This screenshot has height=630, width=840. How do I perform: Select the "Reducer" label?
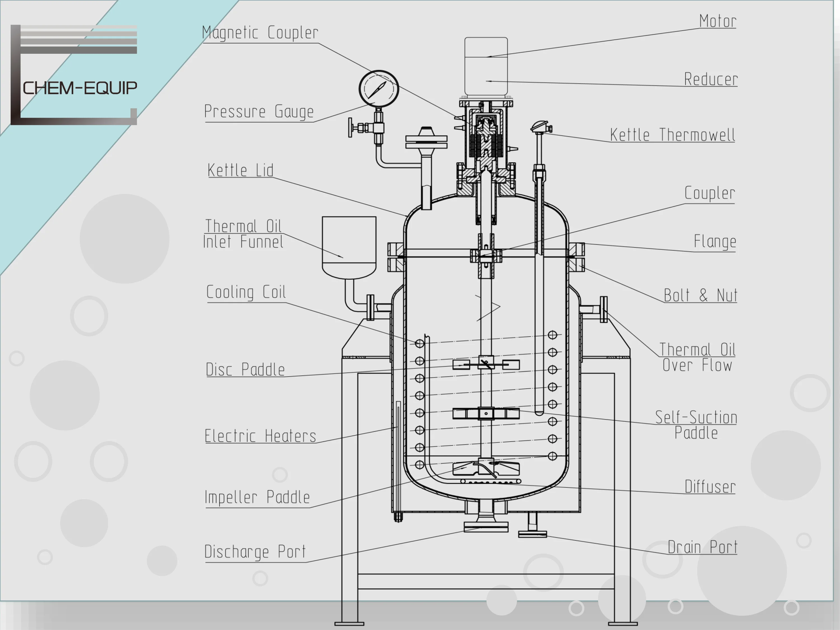(x=711, y=79)
